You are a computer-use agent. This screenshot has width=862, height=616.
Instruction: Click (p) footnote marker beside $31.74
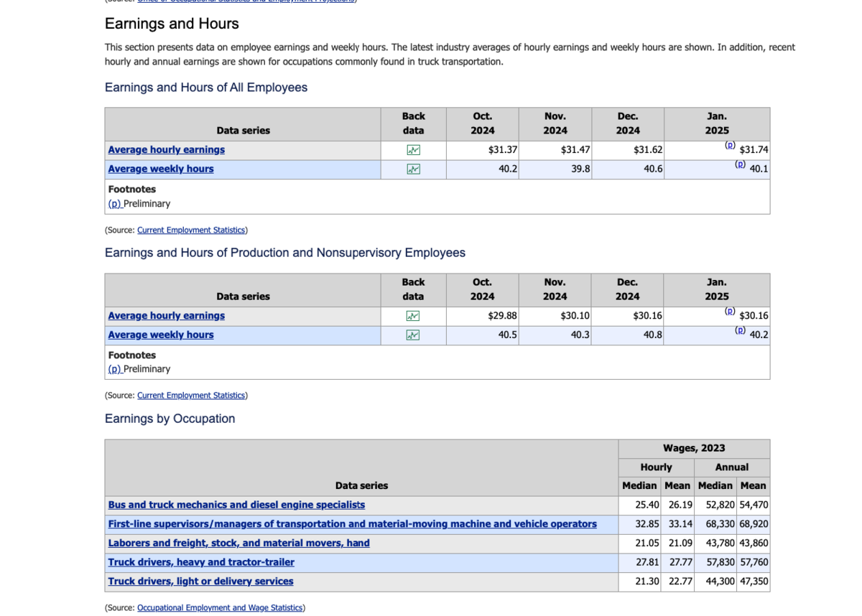pos(730,145)
